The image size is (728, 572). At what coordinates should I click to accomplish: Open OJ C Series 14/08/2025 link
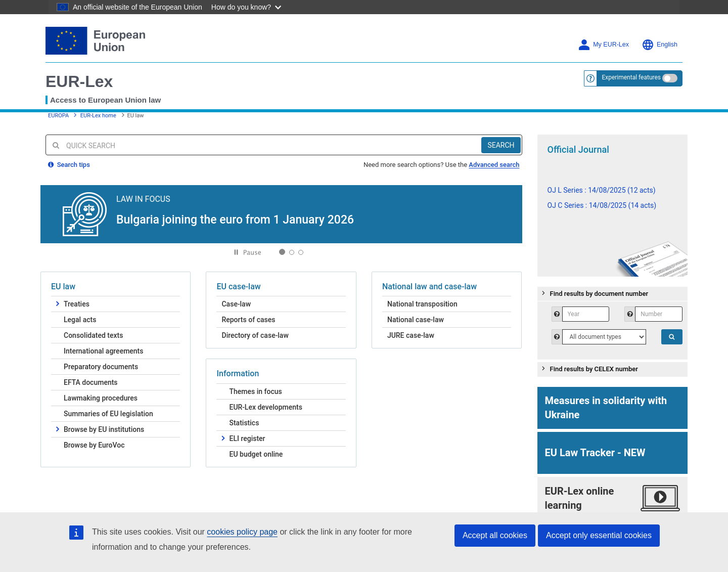(602, 205)
